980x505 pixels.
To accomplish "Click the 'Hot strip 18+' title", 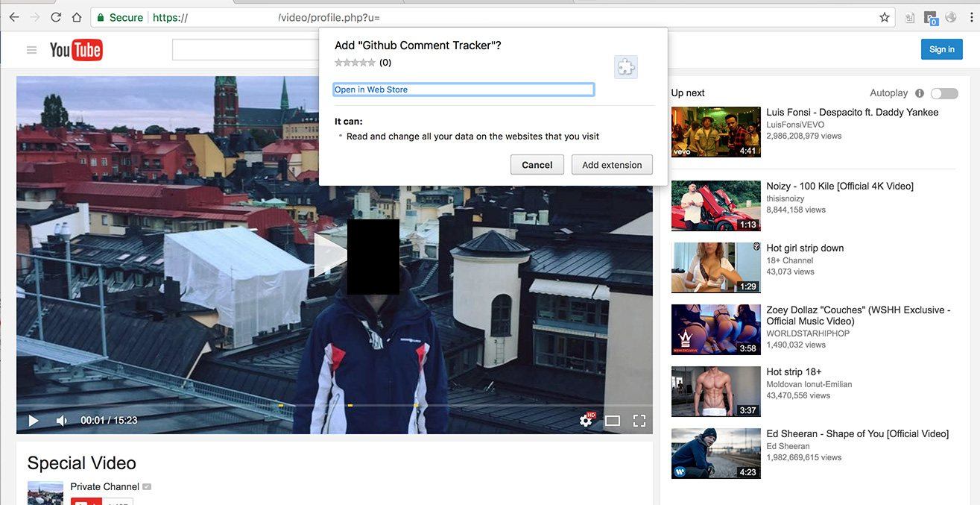I will (794, 372).
